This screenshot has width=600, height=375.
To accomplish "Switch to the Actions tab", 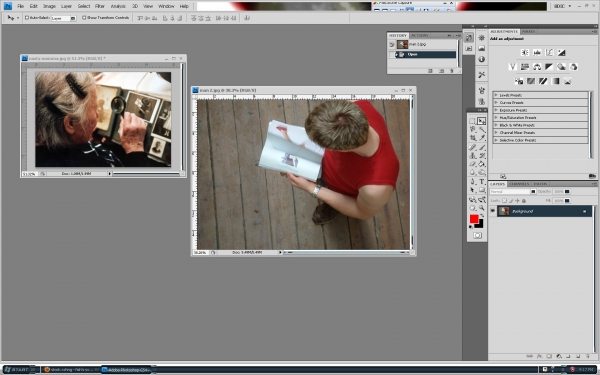I will pos(420,35).
